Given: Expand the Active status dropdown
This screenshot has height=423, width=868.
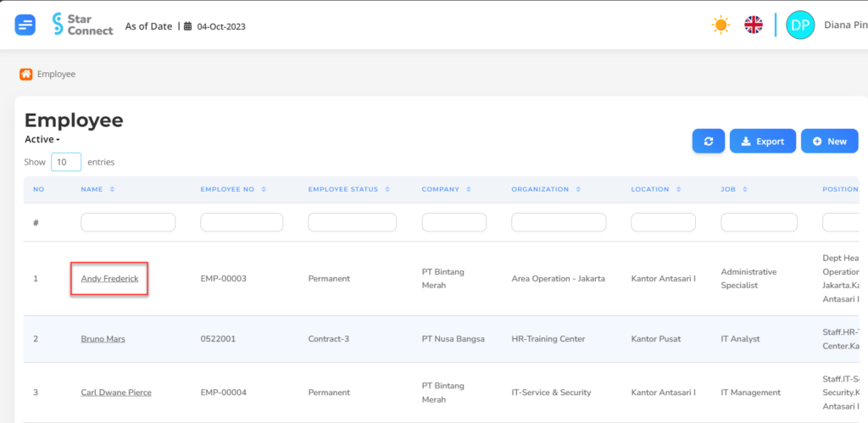Looking at the screenshot, I should [42, 140].
